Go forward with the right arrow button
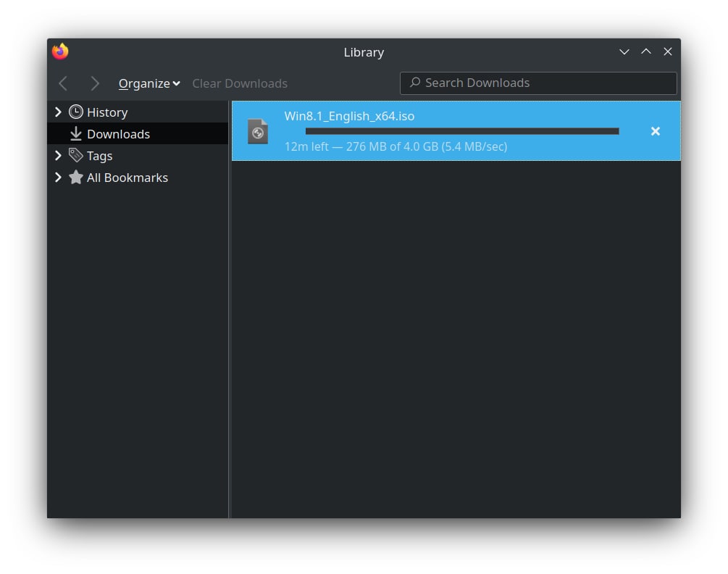 pyautogui.click(x=94, y=83)
